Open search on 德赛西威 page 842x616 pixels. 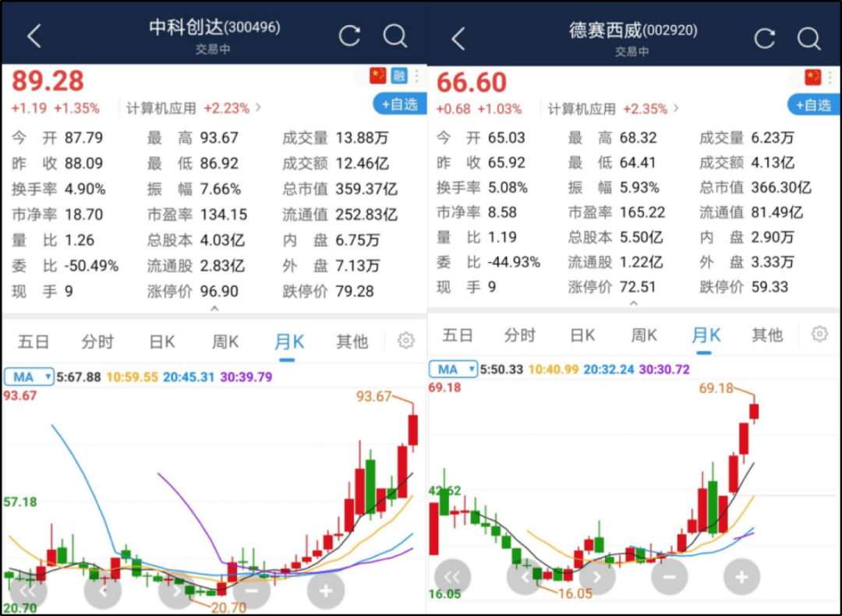click(808, 39)
